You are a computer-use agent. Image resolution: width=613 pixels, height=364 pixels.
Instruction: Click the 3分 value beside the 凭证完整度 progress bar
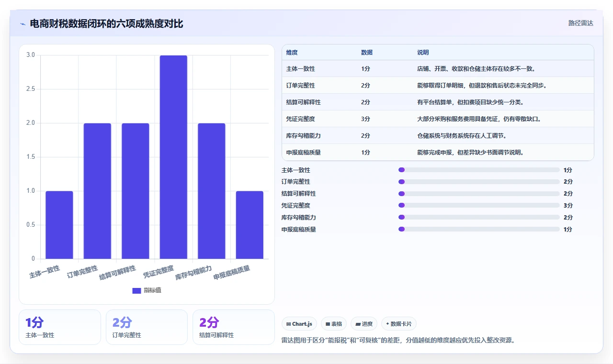(568, 206)
